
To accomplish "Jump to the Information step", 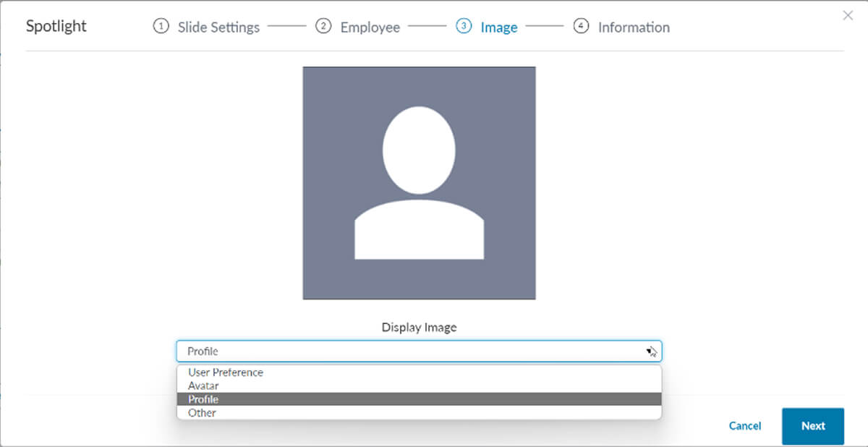I will (x=634, y=27).
